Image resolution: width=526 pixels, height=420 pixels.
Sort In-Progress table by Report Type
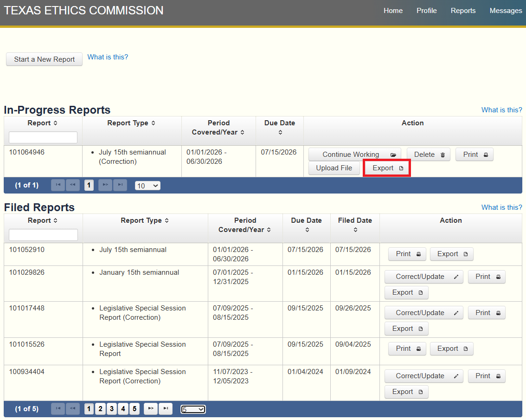pos(154,123)
